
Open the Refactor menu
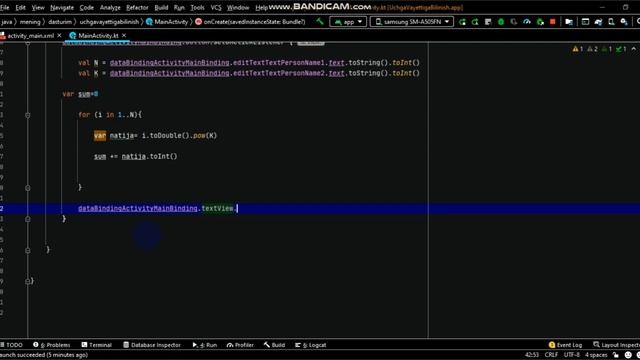tap(137, 7)
